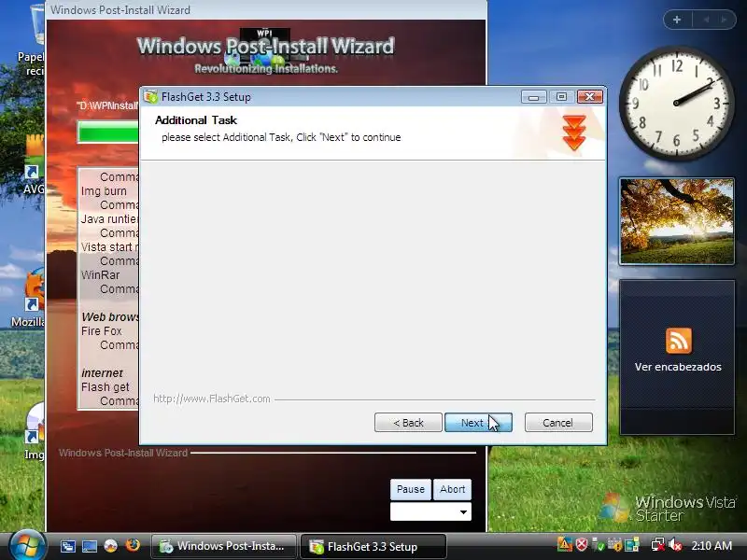This screenshot has width=747, height=560.
Task: Launch Firefox from the quick launch bar
Action: point(133,545)
